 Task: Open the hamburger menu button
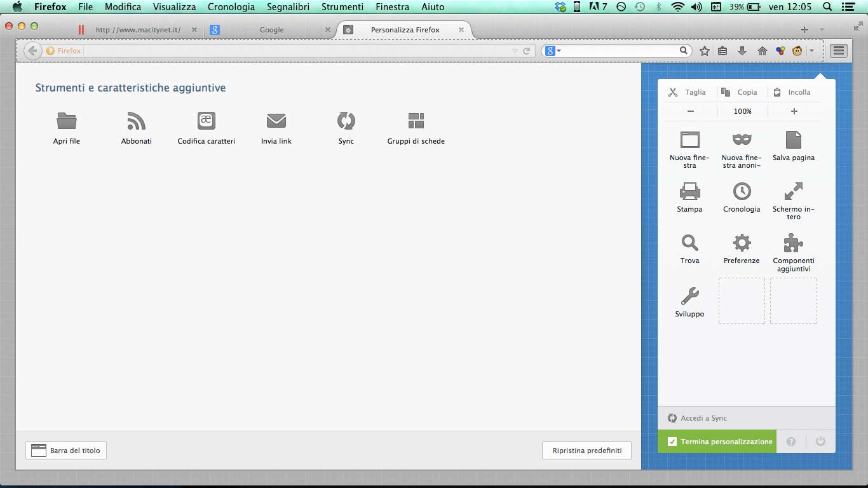pyautogui.click(x=839, y=51)
